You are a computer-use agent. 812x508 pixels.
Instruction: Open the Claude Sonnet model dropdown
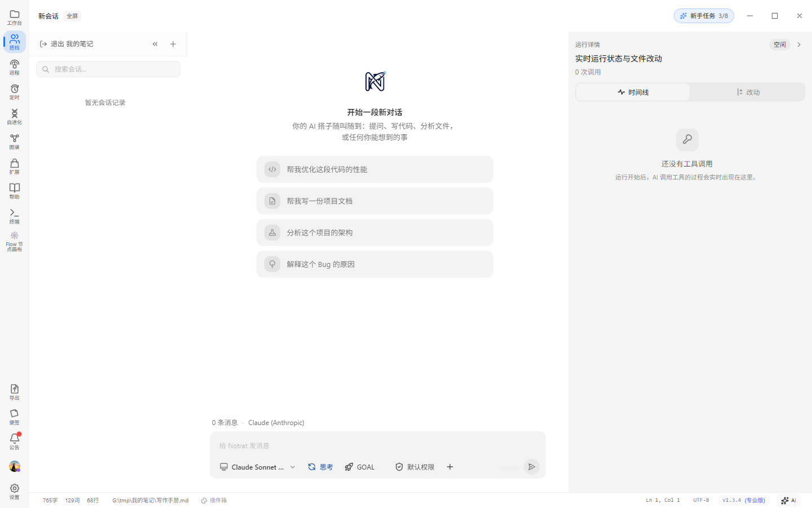pos(257,467)
